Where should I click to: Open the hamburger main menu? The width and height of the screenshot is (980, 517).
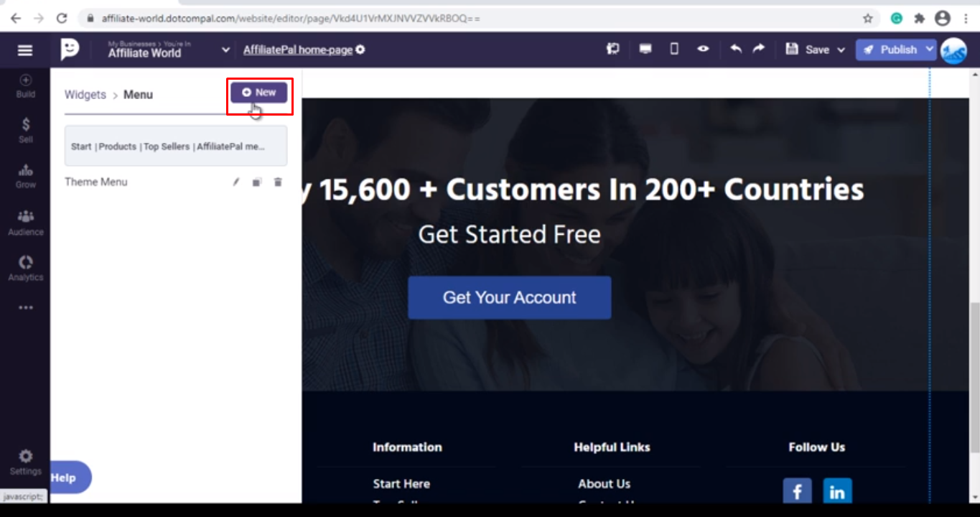(x=25, y=50)
